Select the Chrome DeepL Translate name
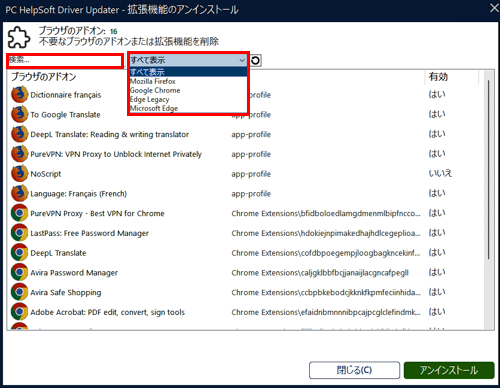The image size is (500, 388). (58, 253)
